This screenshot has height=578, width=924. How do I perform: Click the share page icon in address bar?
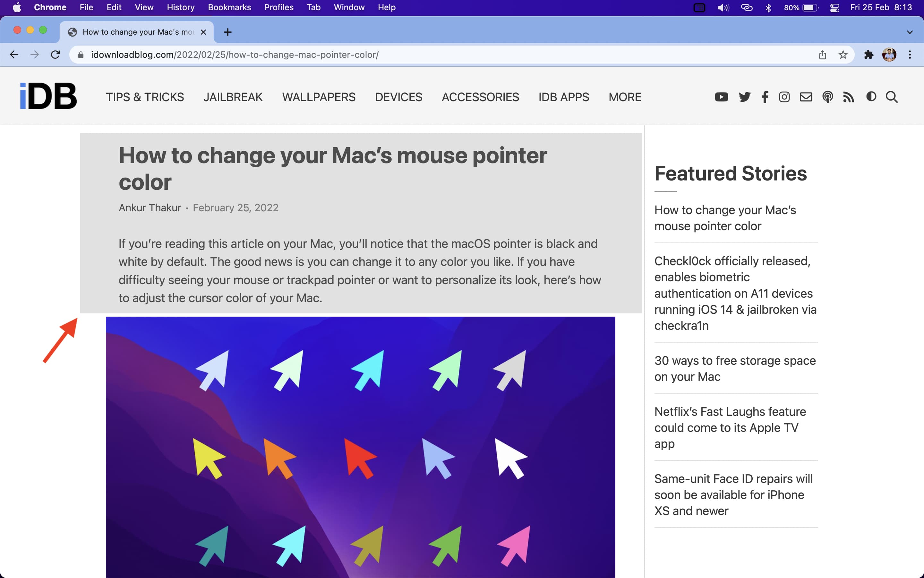822,55
